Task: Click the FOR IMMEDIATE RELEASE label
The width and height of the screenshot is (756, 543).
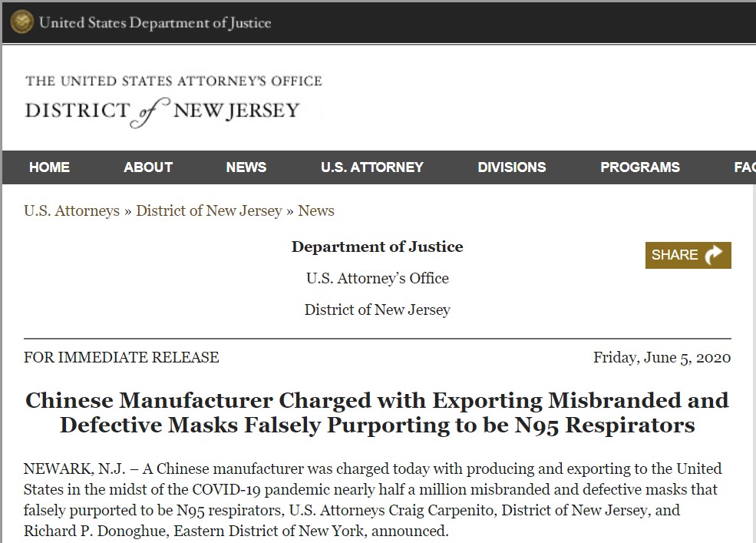Action: [x=121, y=357]
